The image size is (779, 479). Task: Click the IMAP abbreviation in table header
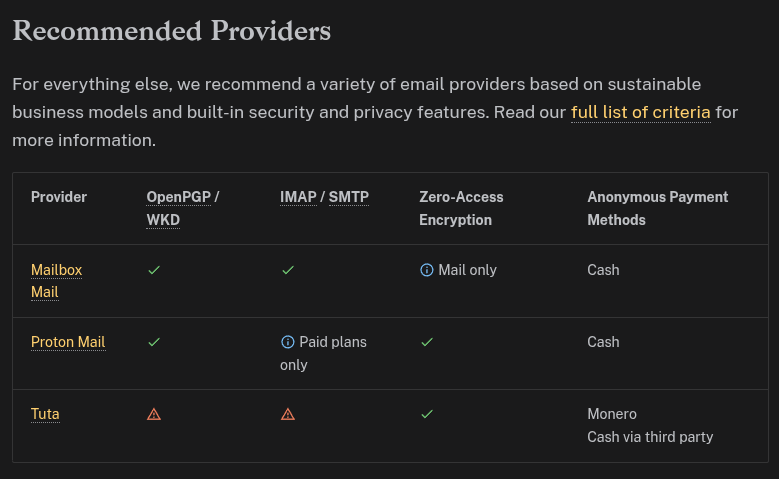coord(298,197)
